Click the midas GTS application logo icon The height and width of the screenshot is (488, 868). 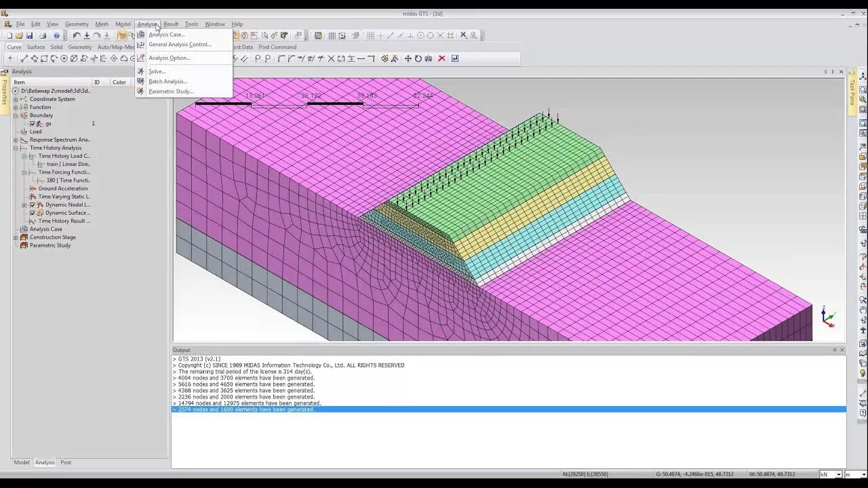pyautogui.click(x=5, y=13)
